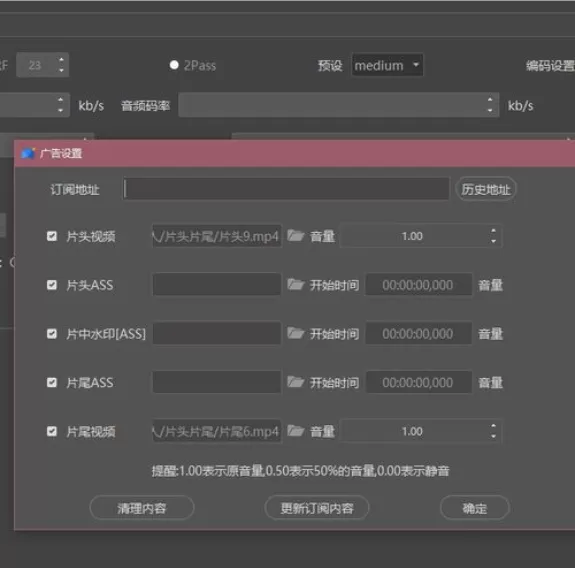Toggle the 片头ASS checkbox
The image size is (575, 568).
(52, 285)
